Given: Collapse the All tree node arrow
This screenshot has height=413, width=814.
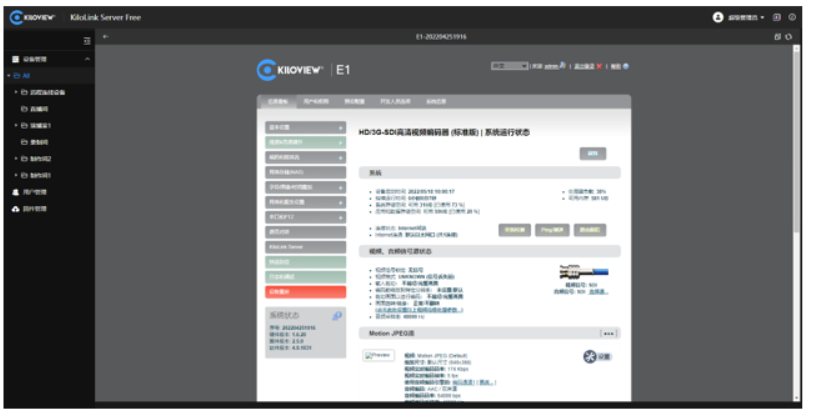Looking at the screenshot, I should pos(9,76).
